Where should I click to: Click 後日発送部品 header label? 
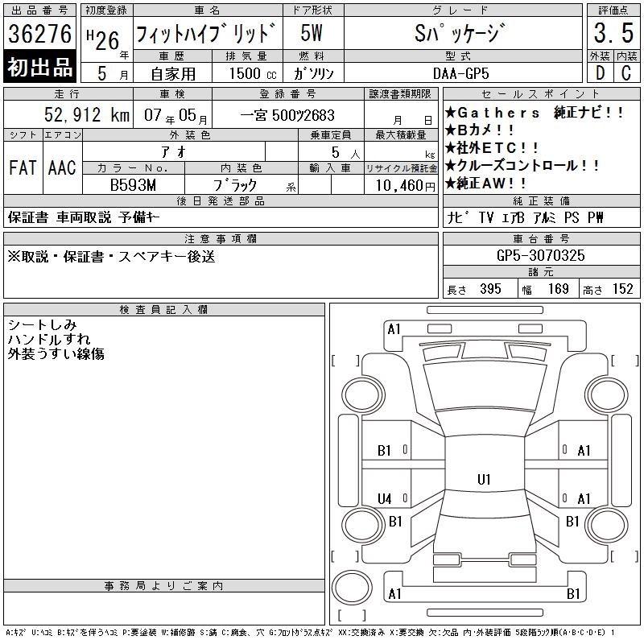221,201
